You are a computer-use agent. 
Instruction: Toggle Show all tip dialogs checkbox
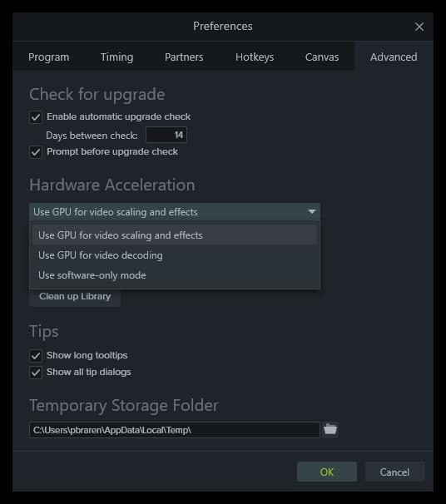pyautogui.click(x=36, y=373)
